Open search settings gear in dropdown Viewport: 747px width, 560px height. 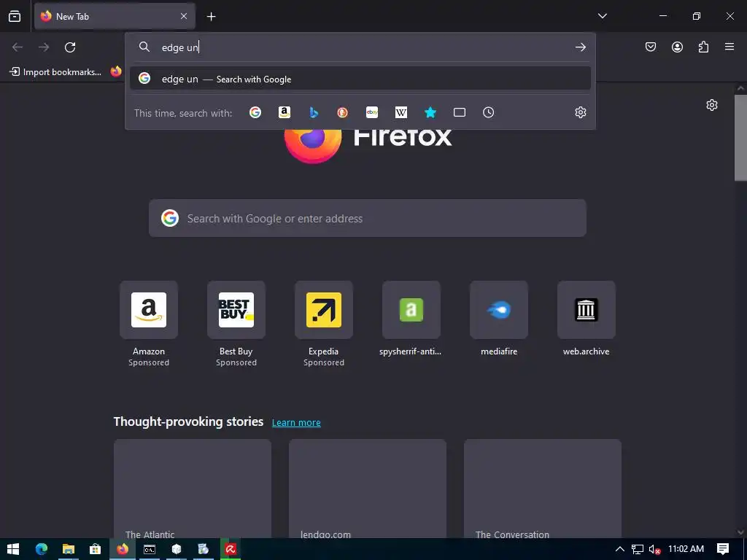[580, 112]
